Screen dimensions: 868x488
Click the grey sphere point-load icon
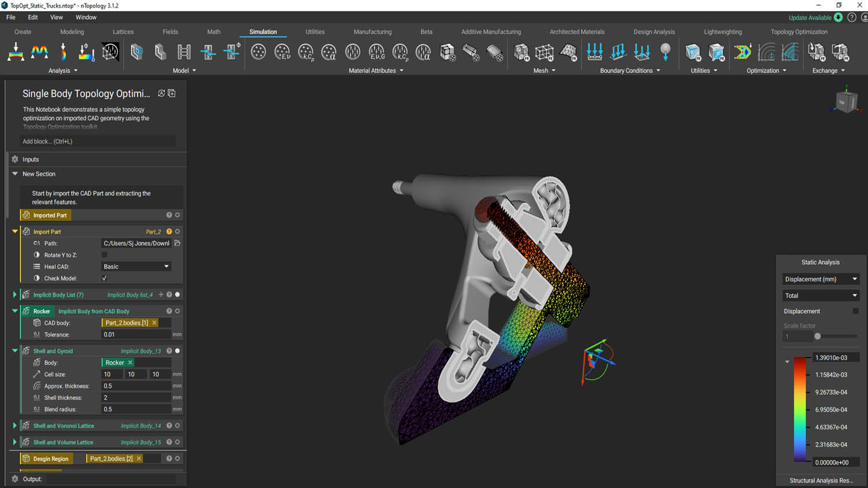coord(665,52)
